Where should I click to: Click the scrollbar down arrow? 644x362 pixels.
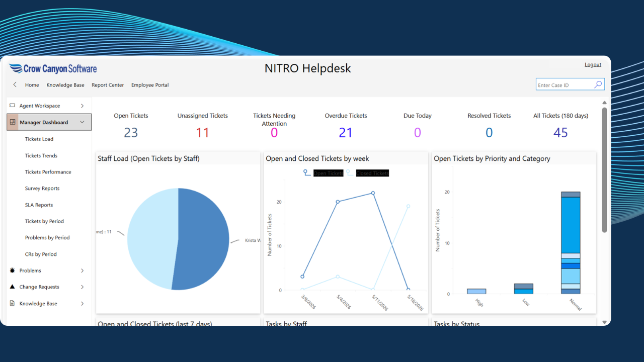click(x=604, y=322)
